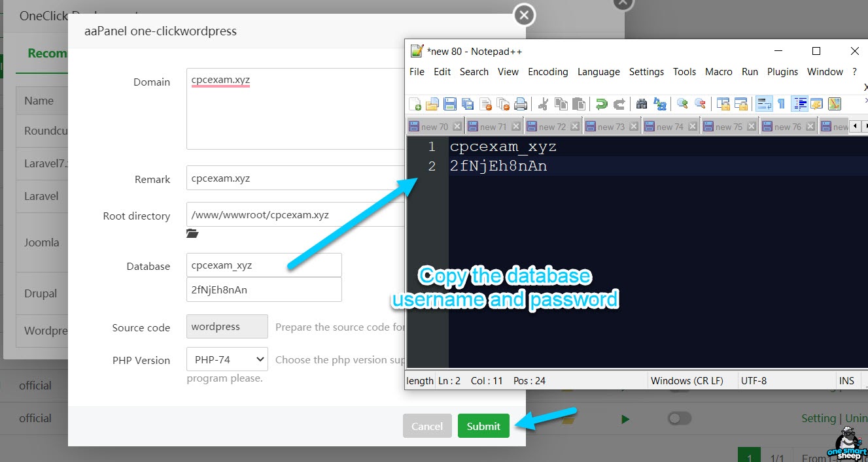Click the UTF-8 encoding status bar entry

754,380
